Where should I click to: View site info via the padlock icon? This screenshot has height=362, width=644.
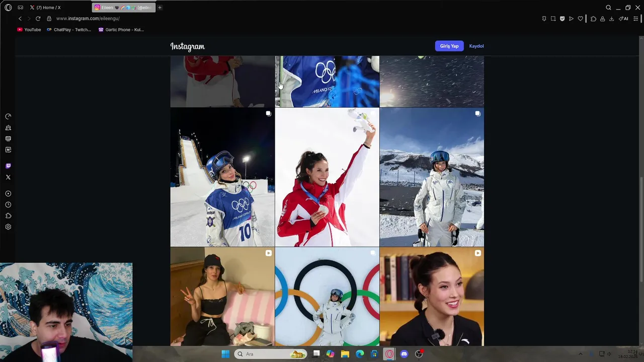(49, 19)
